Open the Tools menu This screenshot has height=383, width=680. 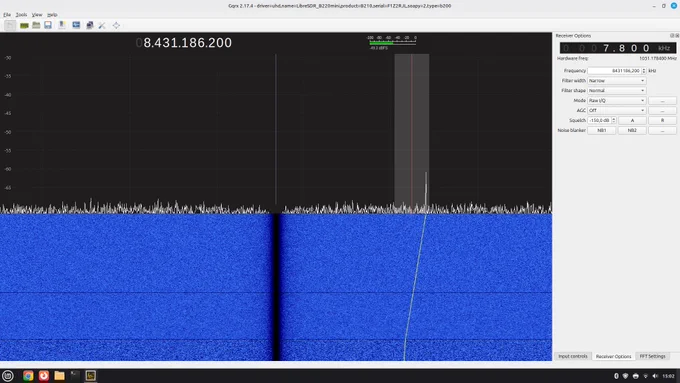21,15
